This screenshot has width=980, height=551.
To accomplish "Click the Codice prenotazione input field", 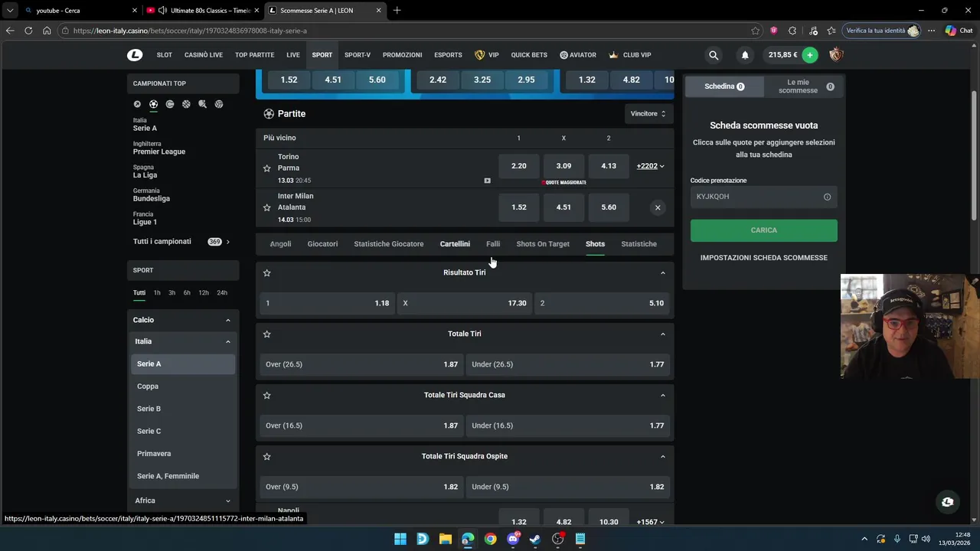I will (764, 197).
